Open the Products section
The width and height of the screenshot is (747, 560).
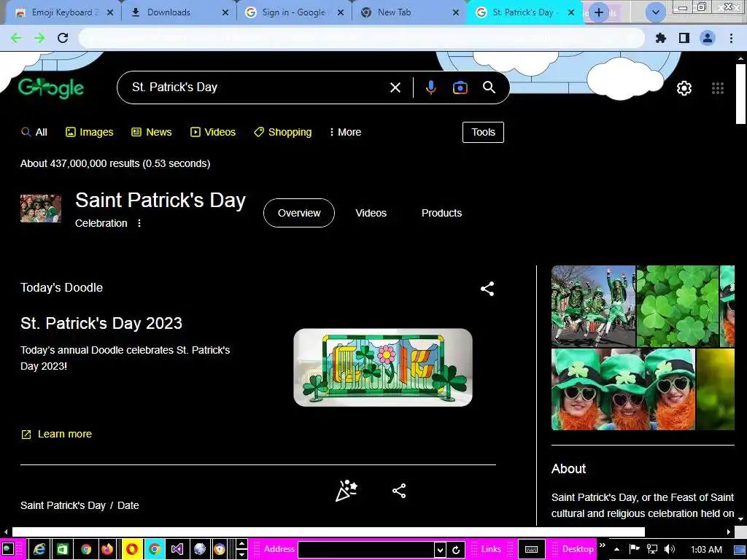441,213
